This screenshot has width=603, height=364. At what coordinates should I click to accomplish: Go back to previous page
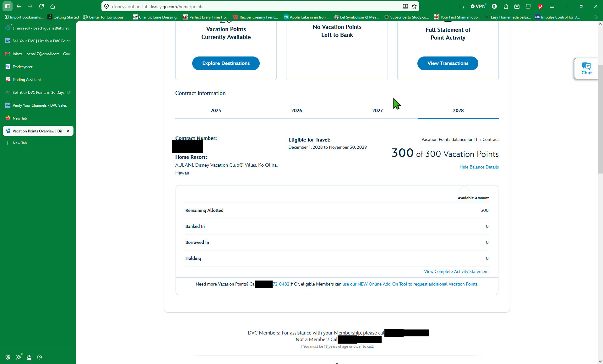[x=19, y=6]
